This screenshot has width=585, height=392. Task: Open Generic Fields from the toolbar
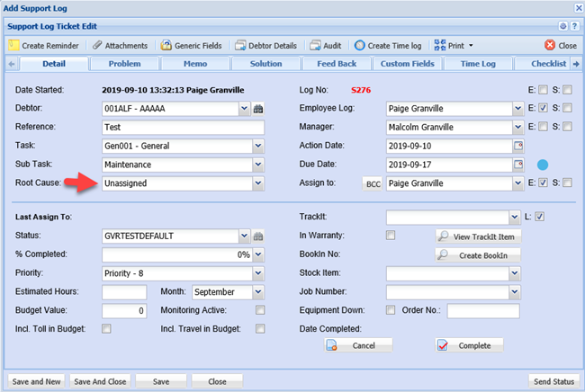click(x=166, y=45)
